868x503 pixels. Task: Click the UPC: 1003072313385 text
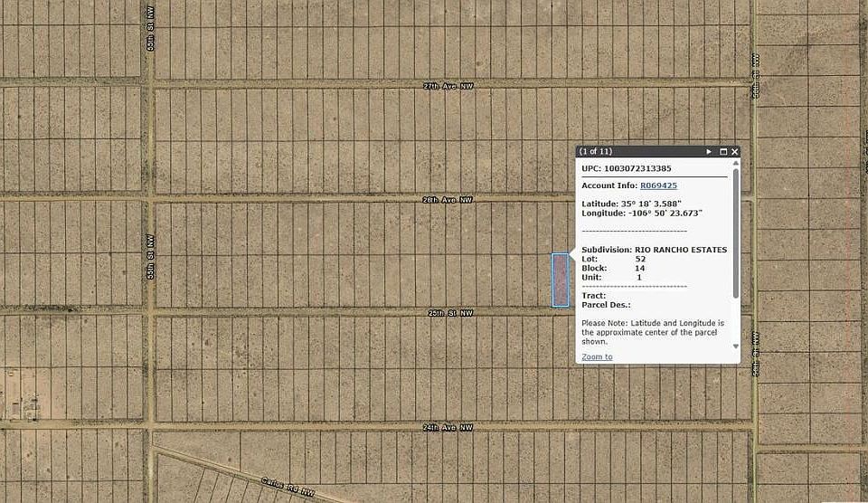pyautogui.click(x=626, y=168)
